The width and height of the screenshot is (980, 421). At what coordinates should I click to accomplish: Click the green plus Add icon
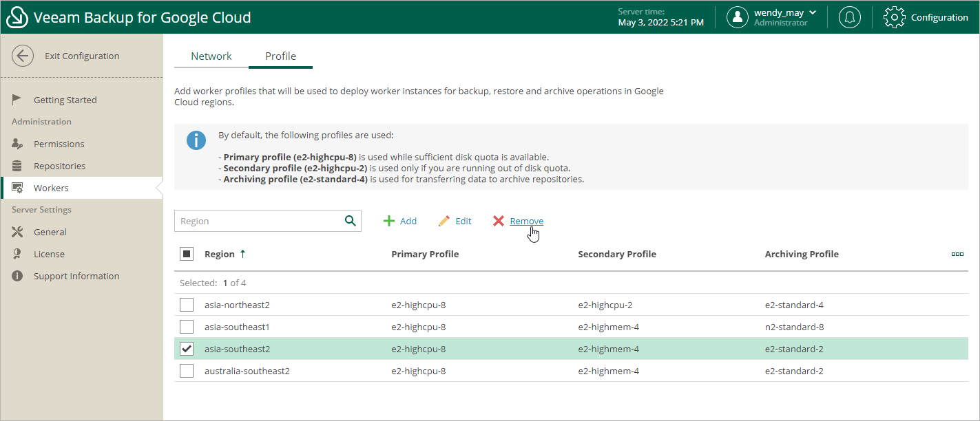(x=389, y=221)
